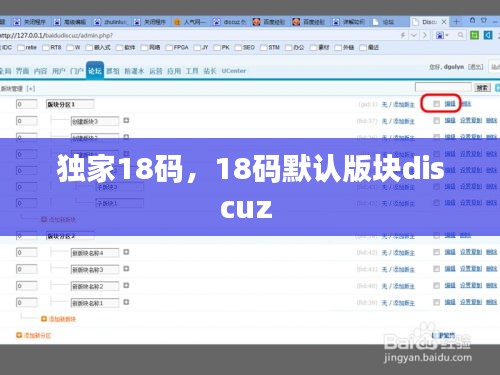Switch to the 人气吗 browser tab
Screen dimensions: 500x375
tap(190, 22)
